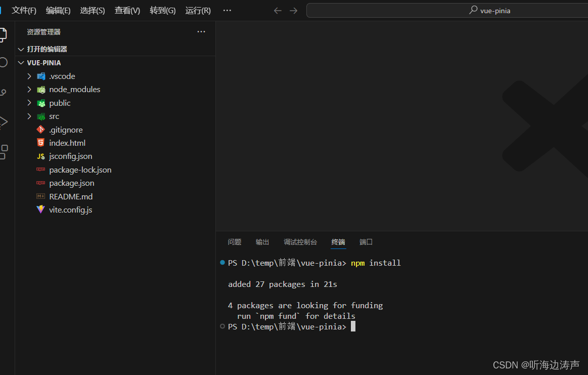The width and height of the screenshot is (588, 375).
Task: Select the 终端 panel tab
Action: [338, 242]
